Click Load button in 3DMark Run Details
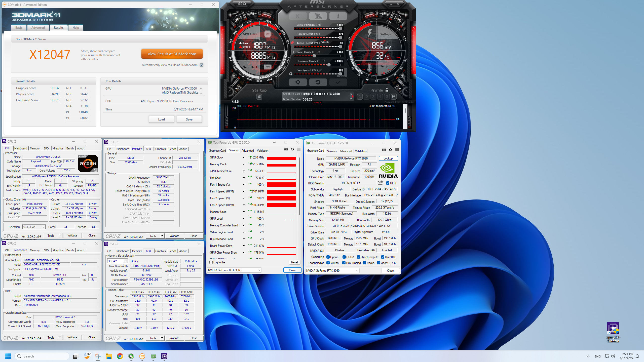The width and height of the screenshot is (644, 362). pyautogui.click(x=162, y=119)
